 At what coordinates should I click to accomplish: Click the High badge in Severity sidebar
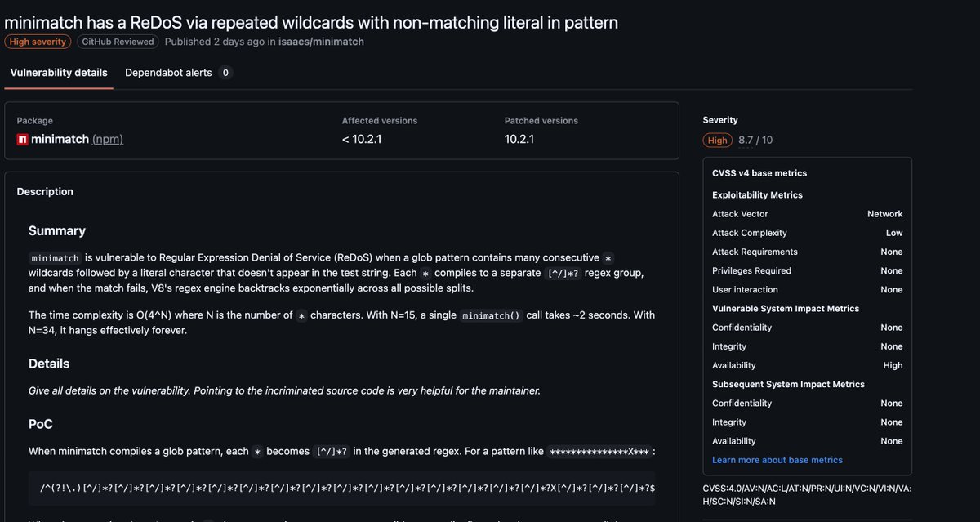coord(718,141)
